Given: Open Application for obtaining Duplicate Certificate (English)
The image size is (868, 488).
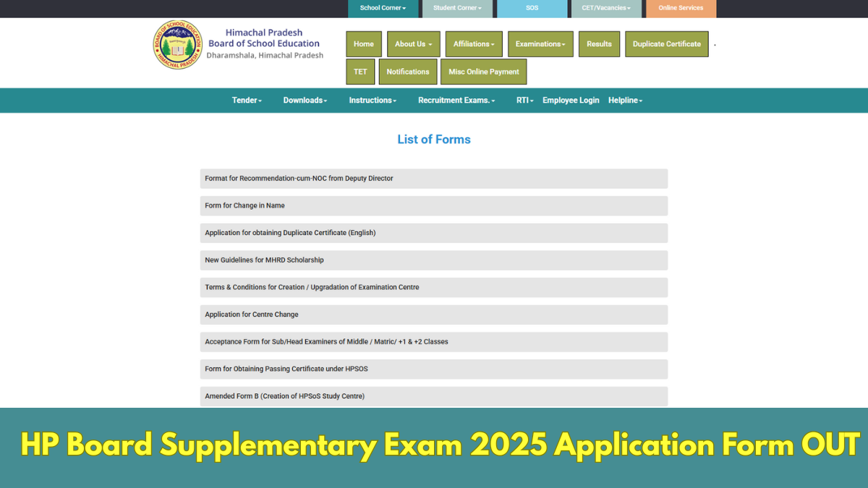Looking at the screenshot, I should (434, 233).
